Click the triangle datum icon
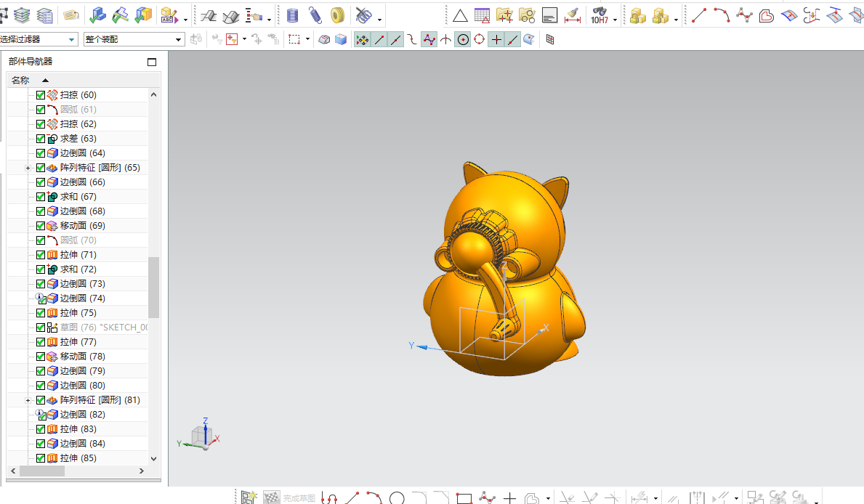This screenshot has width=864, height=504. click(x=459, y=16)
